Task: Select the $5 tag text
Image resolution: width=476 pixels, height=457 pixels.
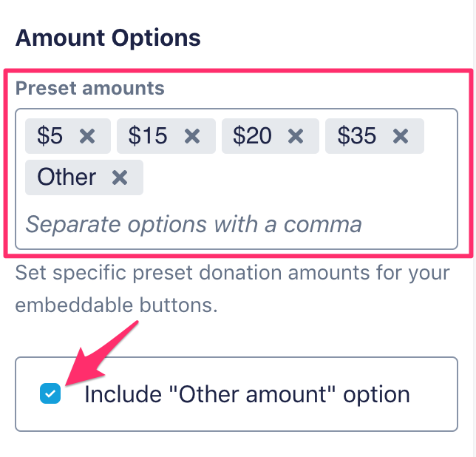Action: coord(50,136)
